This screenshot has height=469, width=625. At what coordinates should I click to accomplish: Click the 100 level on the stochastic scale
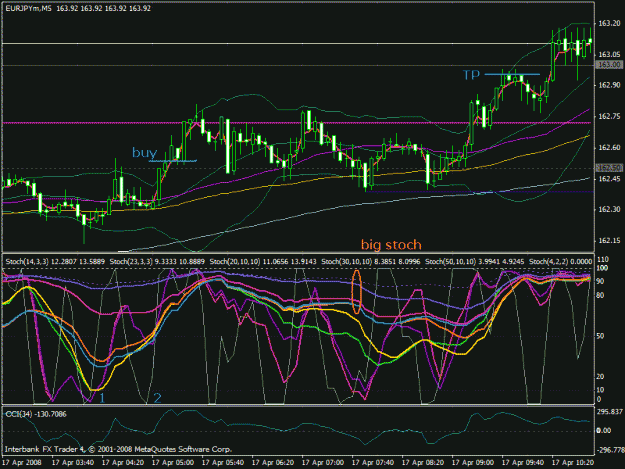602,268
